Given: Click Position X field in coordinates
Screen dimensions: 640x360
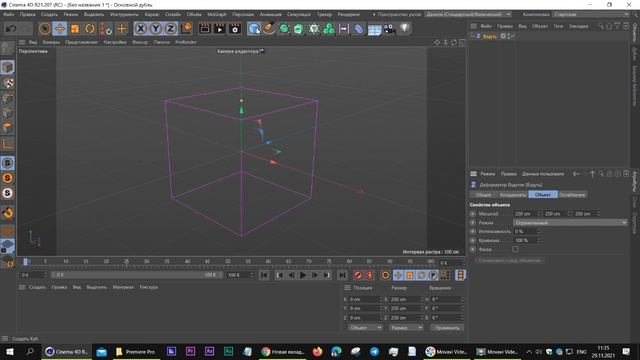Looking at the screenshot, I should tap(365, 300).
